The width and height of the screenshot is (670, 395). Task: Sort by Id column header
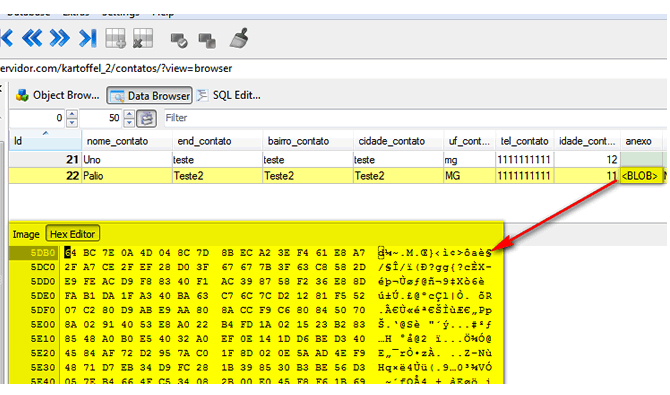pos(45,141)
